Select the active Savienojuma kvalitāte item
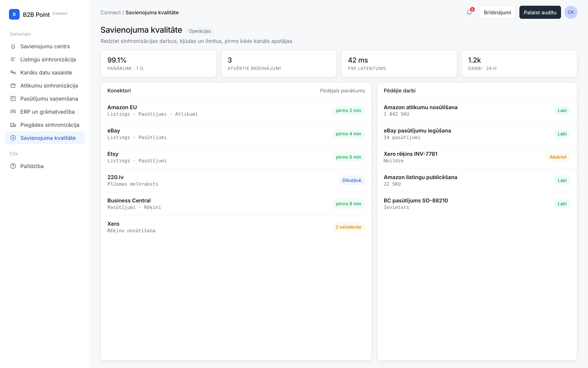Viewport: 588px width, 368px height. click(45, 138)
